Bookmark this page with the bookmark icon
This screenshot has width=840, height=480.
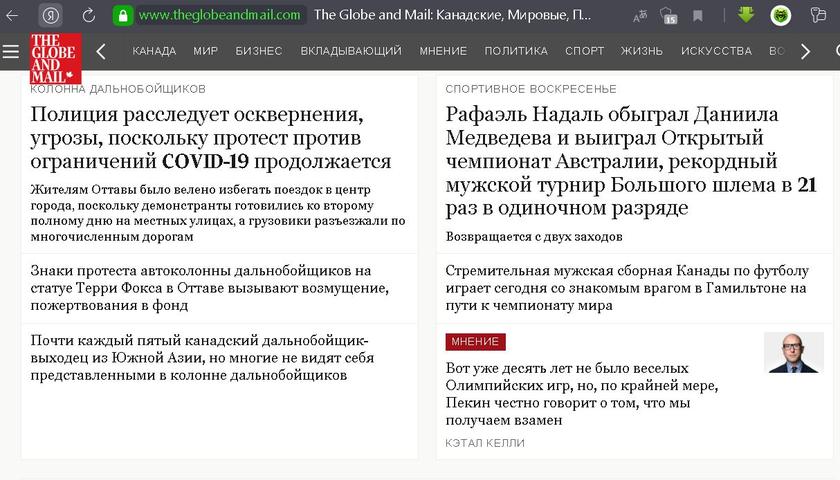pyautogui.click(x=698, y=16)
